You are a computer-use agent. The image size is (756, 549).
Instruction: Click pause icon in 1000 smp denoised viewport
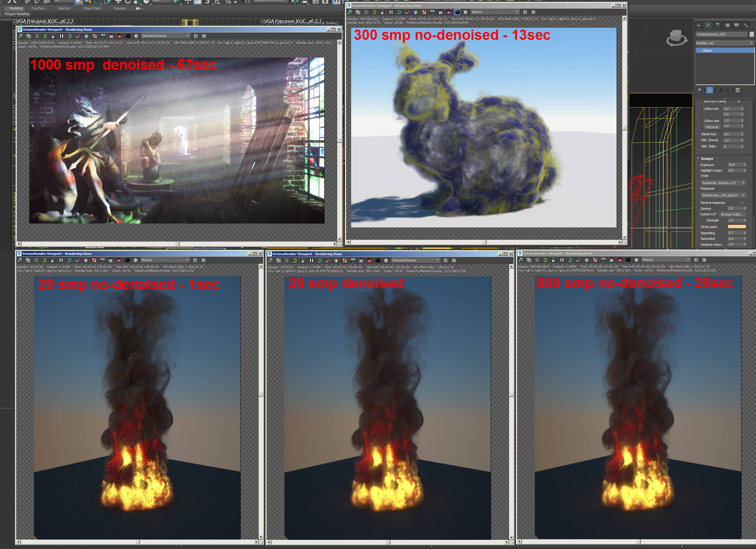coord(62,36)
